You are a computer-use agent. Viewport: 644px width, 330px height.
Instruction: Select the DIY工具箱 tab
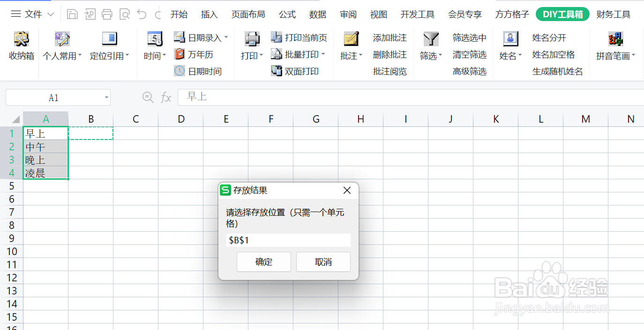point(562,14)
